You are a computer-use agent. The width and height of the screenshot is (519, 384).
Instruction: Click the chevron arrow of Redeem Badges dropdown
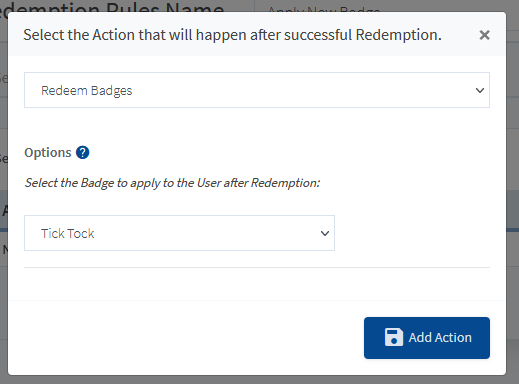[x=480, y=90]
